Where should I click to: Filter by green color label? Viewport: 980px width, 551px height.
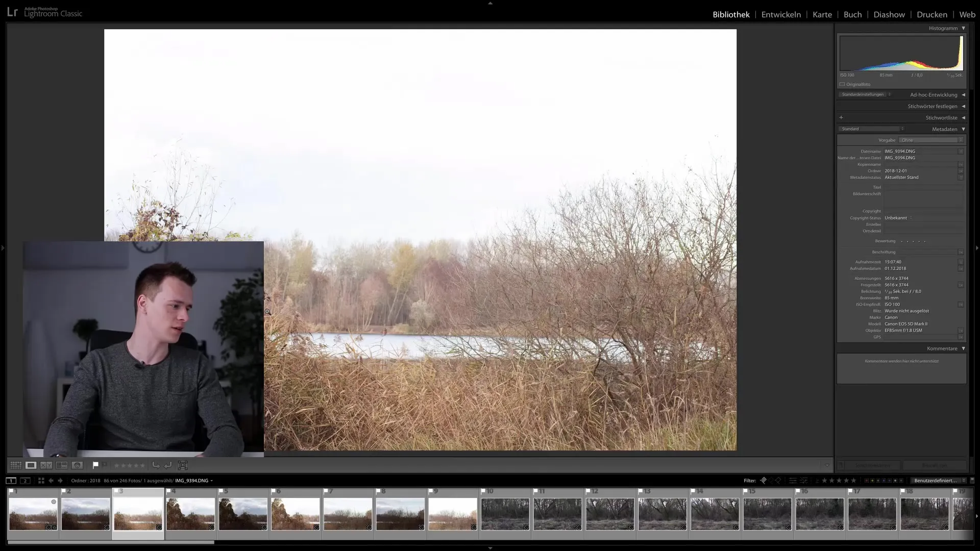(878, 481)
